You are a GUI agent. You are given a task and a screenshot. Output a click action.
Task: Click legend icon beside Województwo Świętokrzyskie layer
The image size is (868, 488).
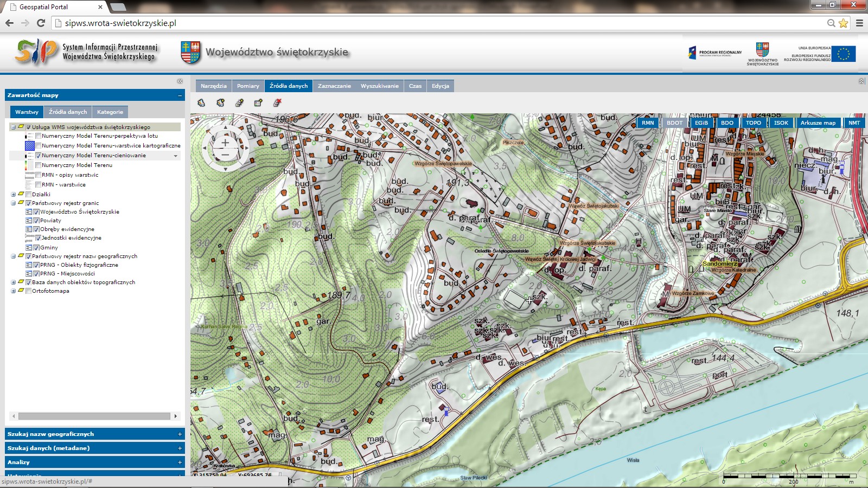(29, 212)
